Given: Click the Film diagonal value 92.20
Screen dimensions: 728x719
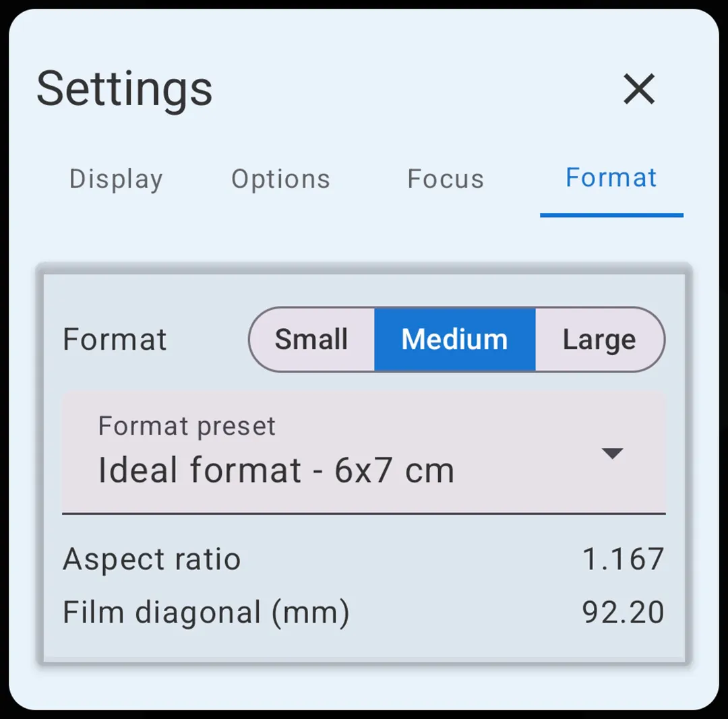Looking at the screenshot, I should pyautogui.click(x=621, y=612).
